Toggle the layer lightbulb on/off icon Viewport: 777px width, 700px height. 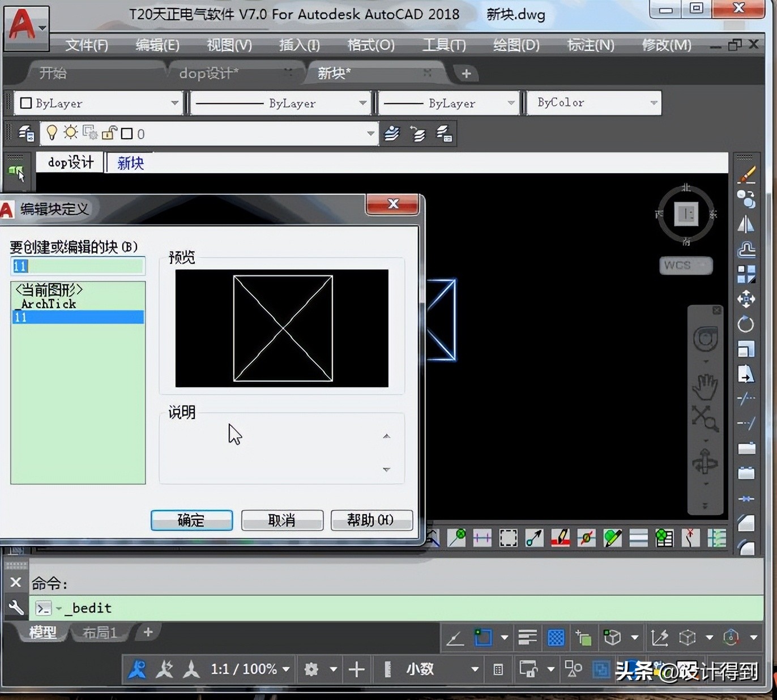click(x=52, y=133)
